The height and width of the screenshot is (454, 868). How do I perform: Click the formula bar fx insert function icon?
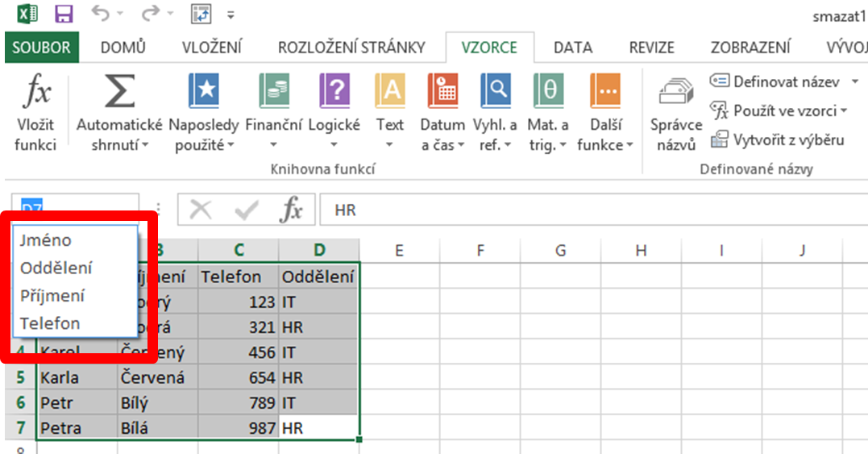click(293, 210)
